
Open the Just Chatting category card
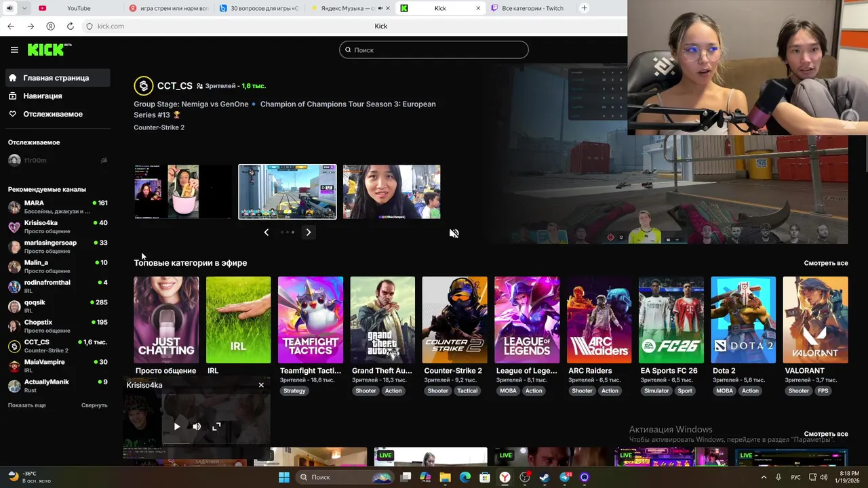coord(166,320)
